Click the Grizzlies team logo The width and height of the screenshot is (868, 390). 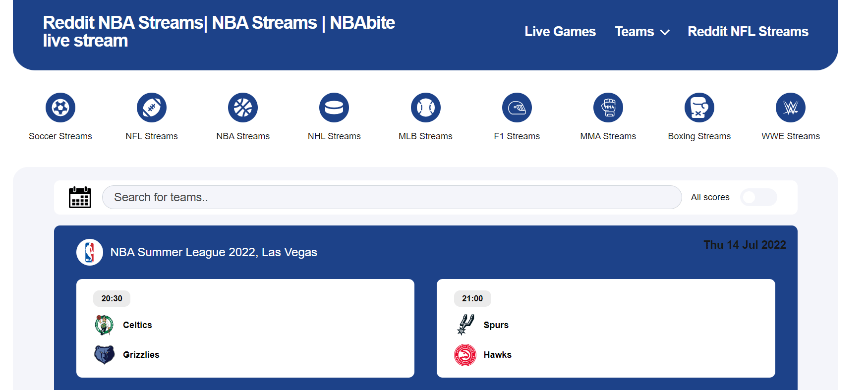coord(104,355)
